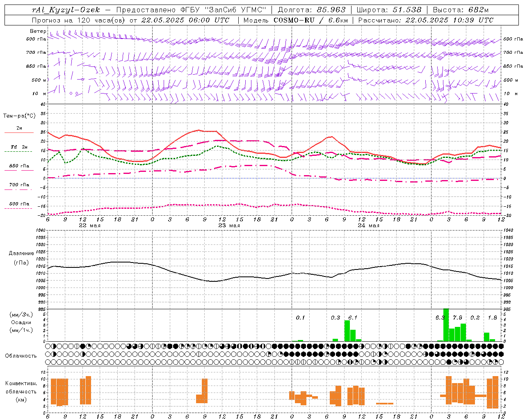Image resolution: width=525 pixels, height=420 pixels.
Task: Click the 'Конвективн.' convective label
Action: click(21, 383)
